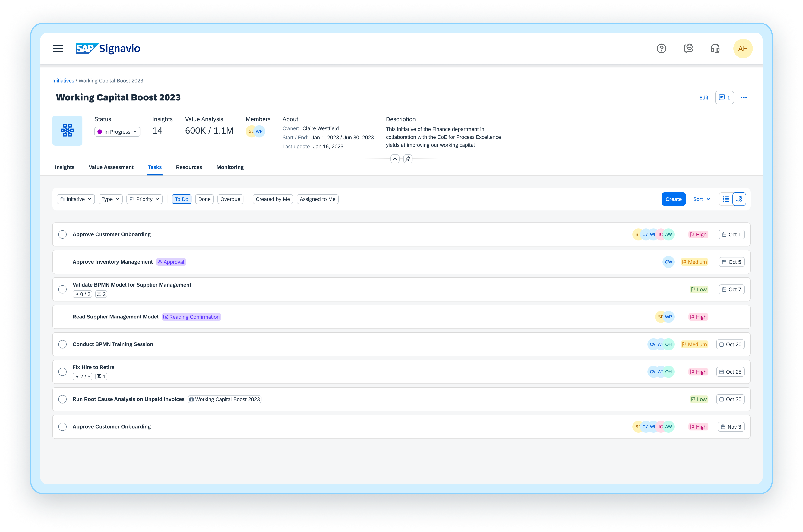Open the Value Assessment tab

(x=111, y=167)
